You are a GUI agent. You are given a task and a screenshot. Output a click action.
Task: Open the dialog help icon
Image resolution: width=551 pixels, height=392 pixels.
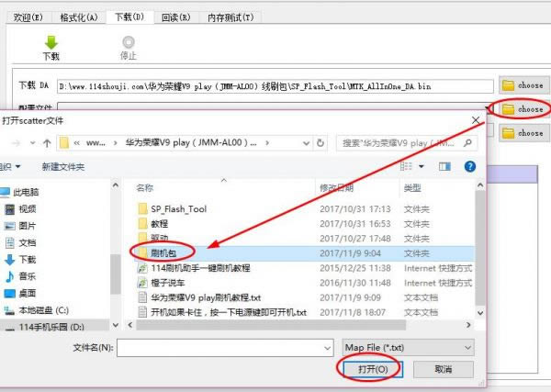coord(470,166)
